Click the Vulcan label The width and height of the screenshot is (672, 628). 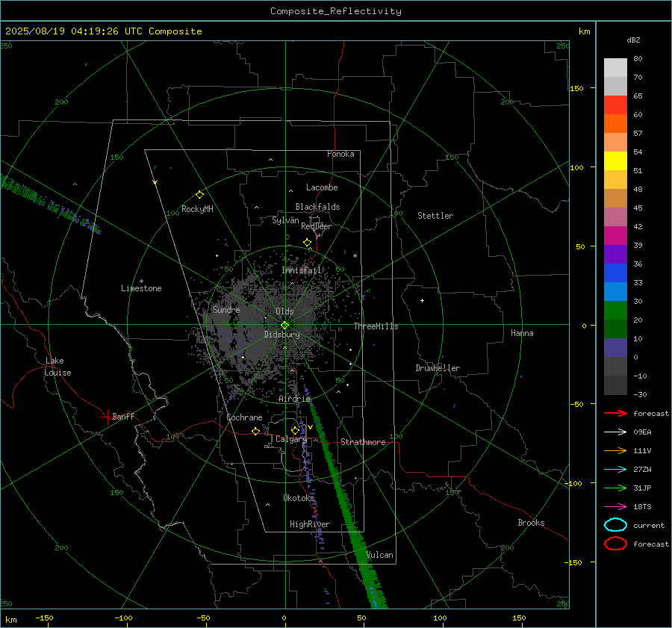click(380, 555)
